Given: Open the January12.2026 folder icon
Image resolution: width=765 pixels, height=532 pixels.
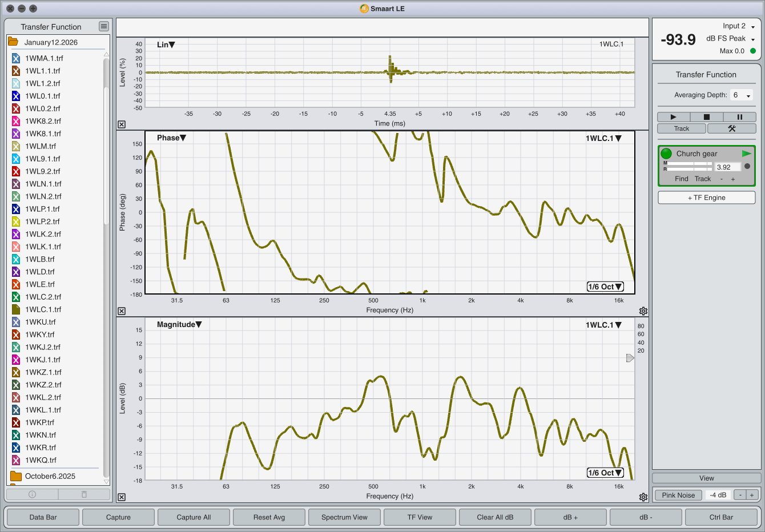Looking at the screenshot, I should point(13,42).
